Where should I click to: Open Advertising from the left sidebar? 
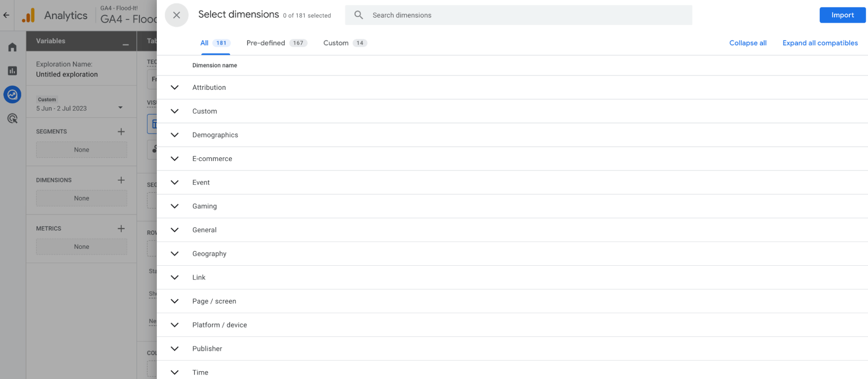coord(12,119)
